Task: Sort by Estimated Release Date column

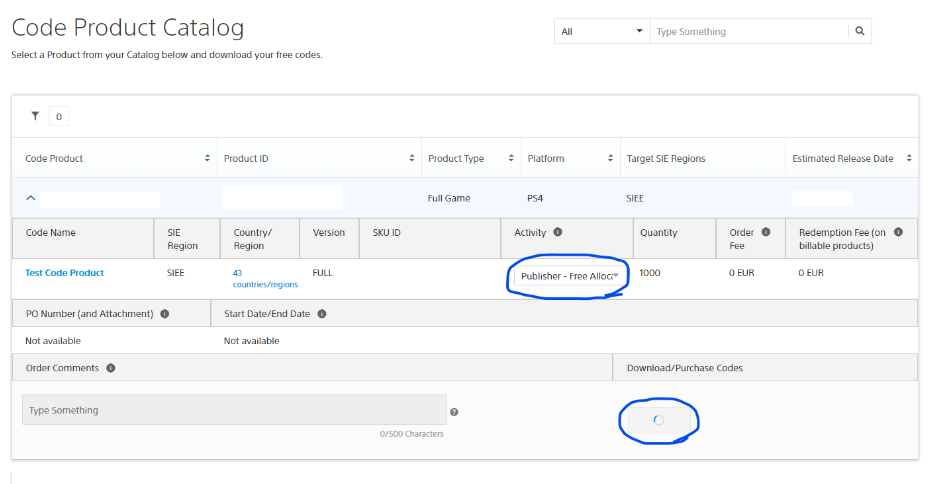Action: coord(908,158)
